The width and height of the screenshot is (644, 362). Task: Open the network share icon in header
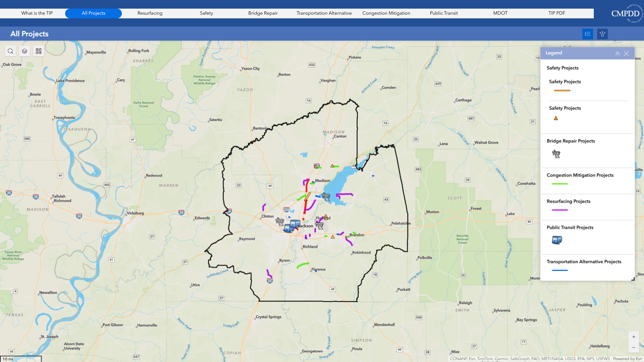coord(602,34)
